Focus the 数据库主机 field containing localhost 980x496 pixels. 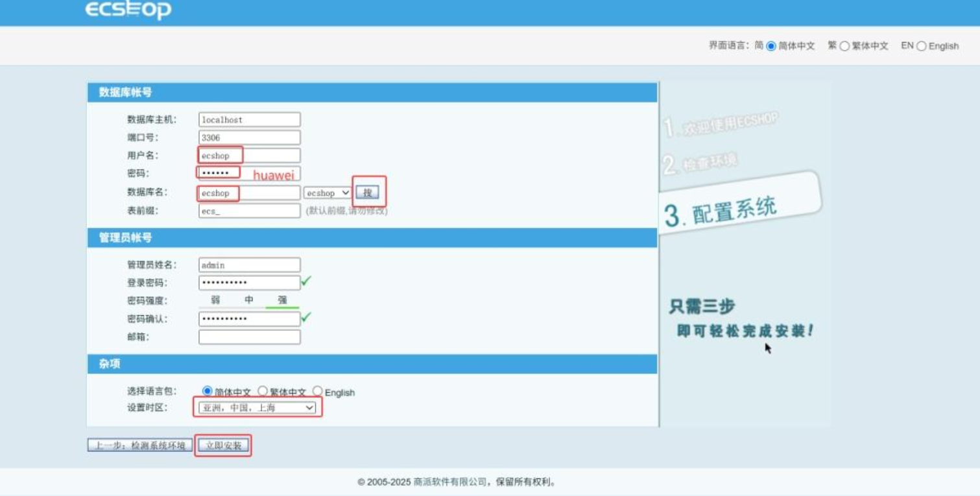250,119
